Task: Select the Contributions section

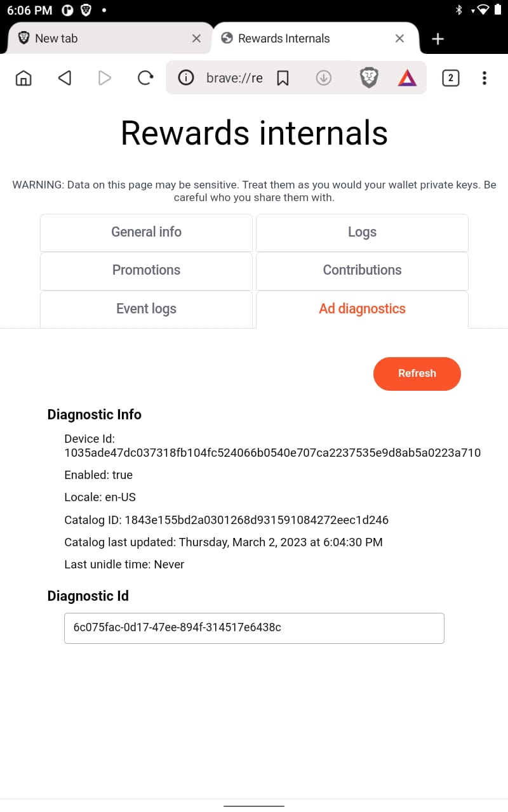Action: 362,270
